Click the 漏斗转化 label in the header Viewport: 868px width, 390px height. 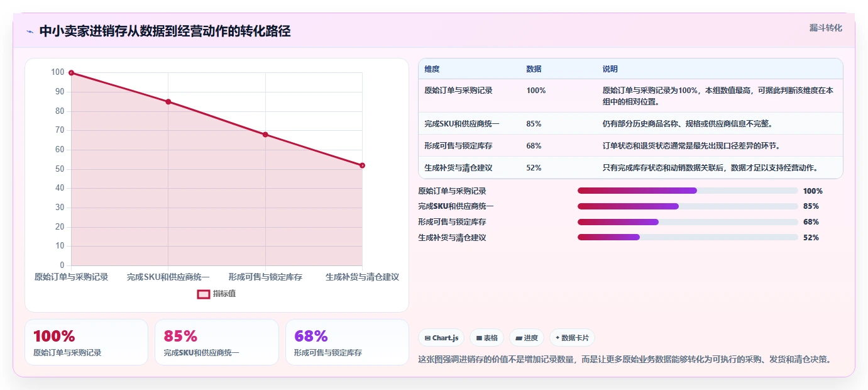coord(825,28)
